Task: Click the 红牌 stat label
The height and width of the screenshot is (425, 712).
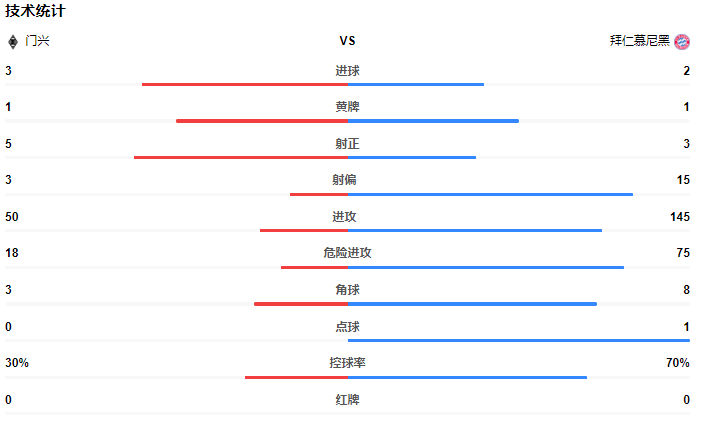Action: [347, 400]
